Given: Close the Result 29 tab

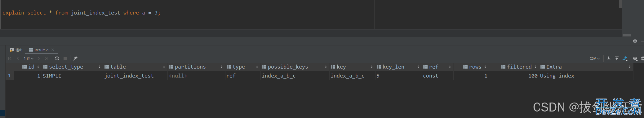Looking at the screenshot, I should pyautogui.click(x=53, y=50).
